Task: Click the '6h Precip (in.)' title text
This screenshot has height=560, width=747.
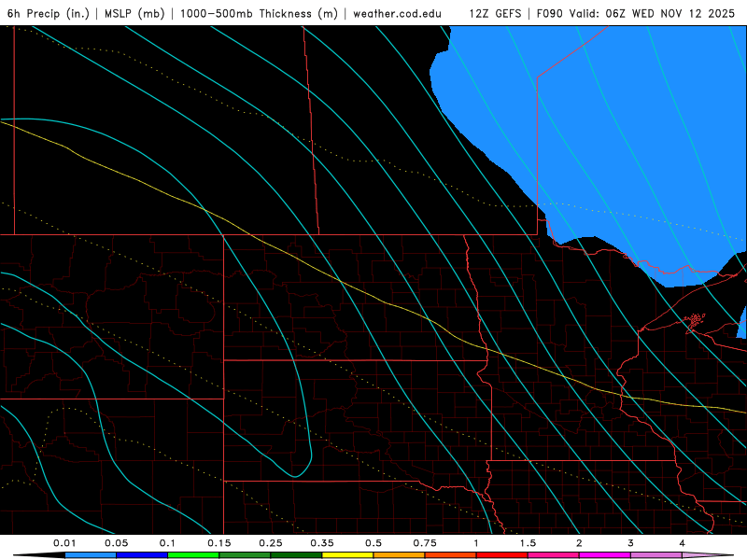Action: [49, 13]
